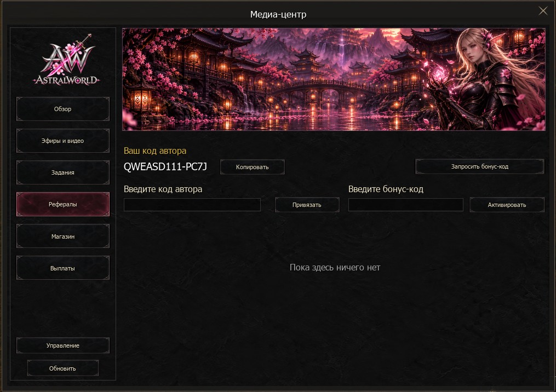Focus the bonus code input field

click(x=406, y=205)
